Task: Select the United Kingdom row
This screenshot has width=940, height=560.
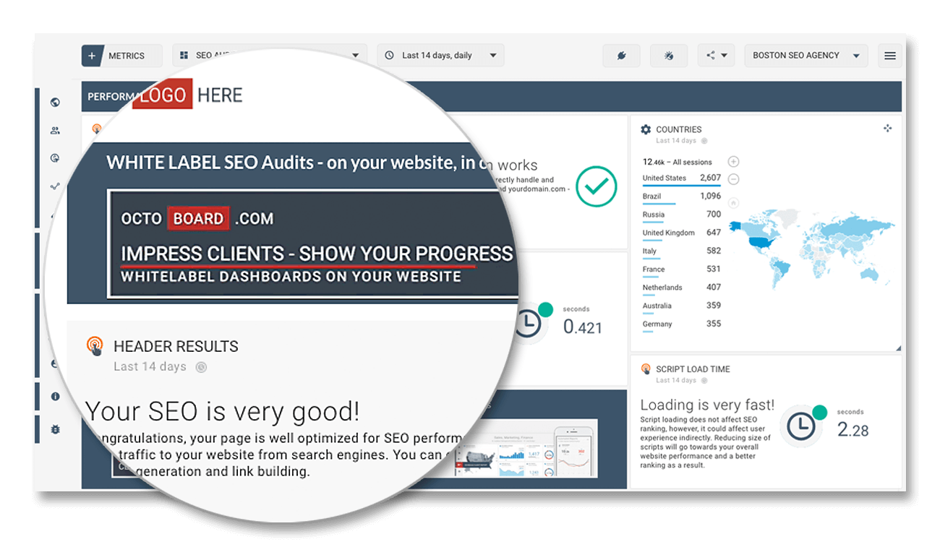Action: coord(682,233)
